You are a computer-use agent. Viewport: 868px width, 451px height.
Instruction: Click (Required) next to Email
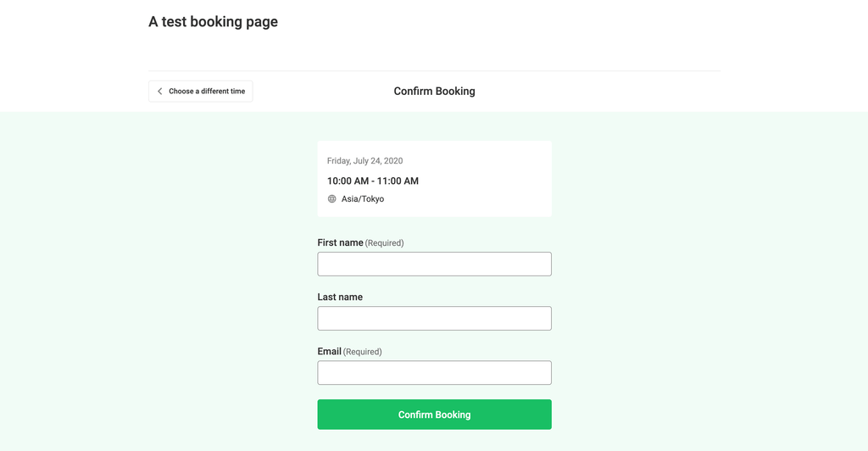coord(362,352)
